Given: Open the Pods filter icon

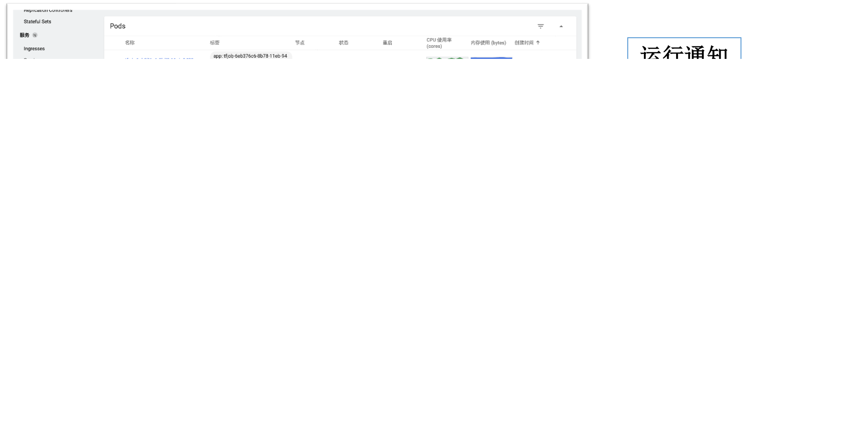Looking at the screenshot, I should pos(541,26).
